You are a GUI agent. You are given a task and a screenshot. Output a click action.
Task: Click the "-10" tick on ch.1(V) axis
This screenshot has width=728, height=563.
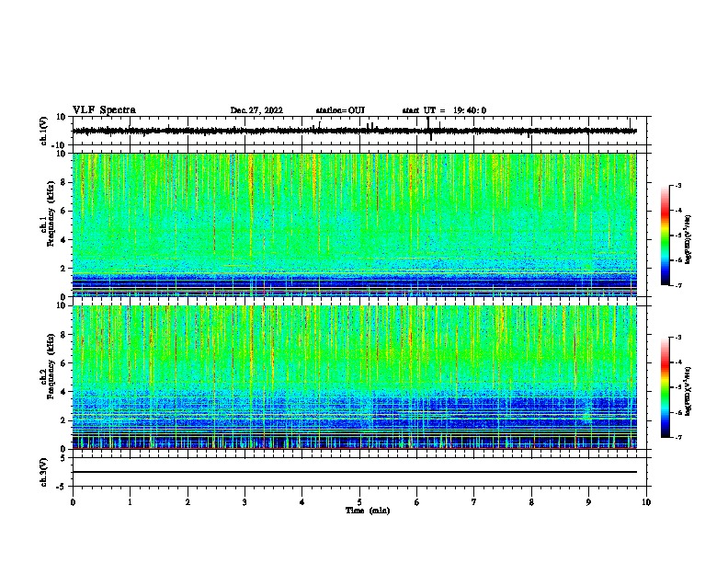pos(60,145)
